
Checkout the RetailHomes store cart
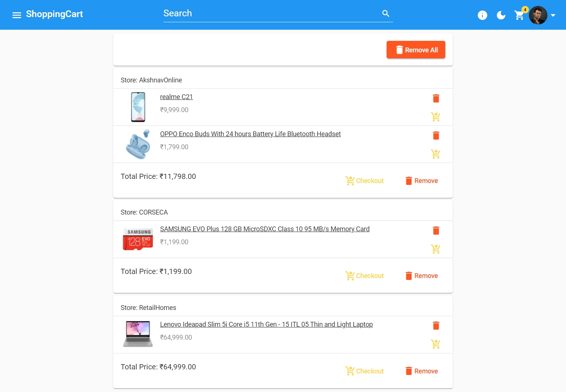[364, 371]
